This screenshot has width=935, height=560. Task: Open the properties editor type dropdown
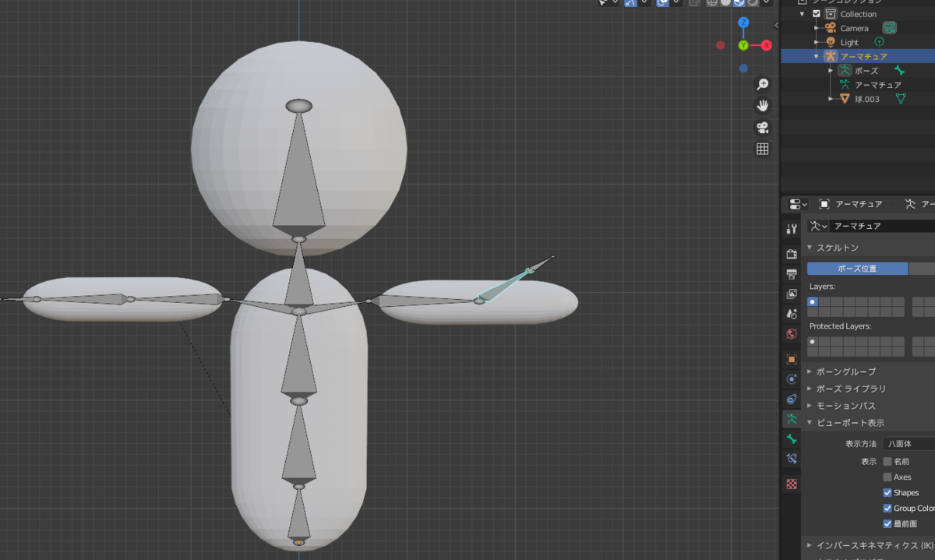(x=798, y=204)
